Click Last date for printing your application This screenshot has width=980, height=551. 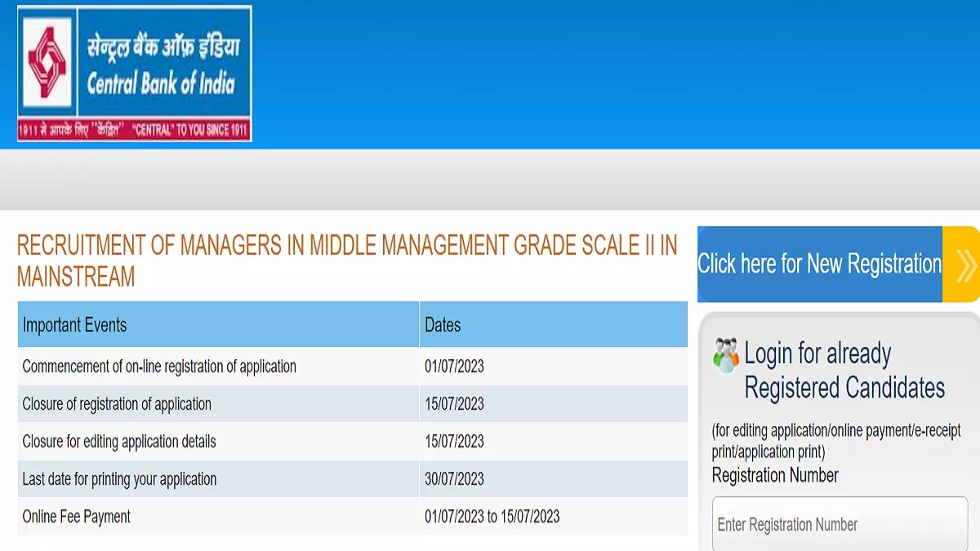tap(119, 479)
